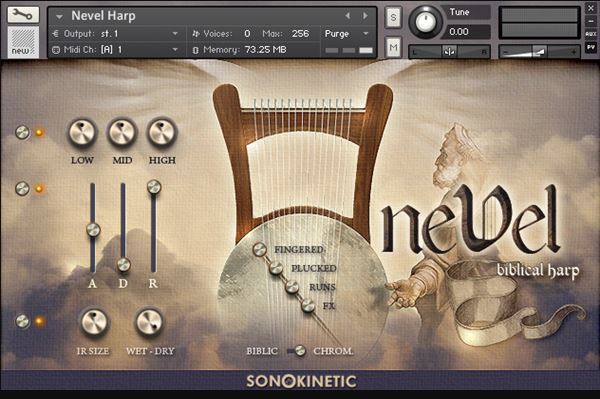This screenshot has width=600, height=399.
Task: Open the wrench edit-mode icon
Action: point(23,15)
